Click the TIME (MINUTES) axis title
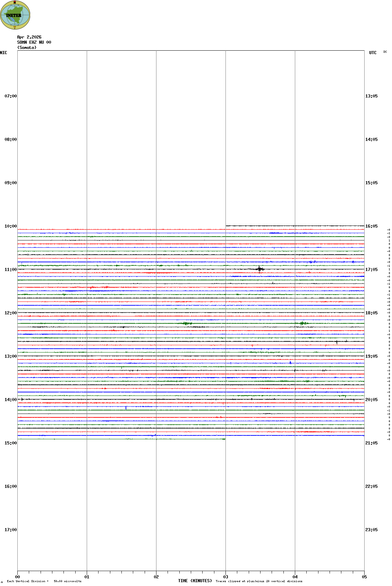The width and height of the screenshot is (392, 586). point(195,581)
